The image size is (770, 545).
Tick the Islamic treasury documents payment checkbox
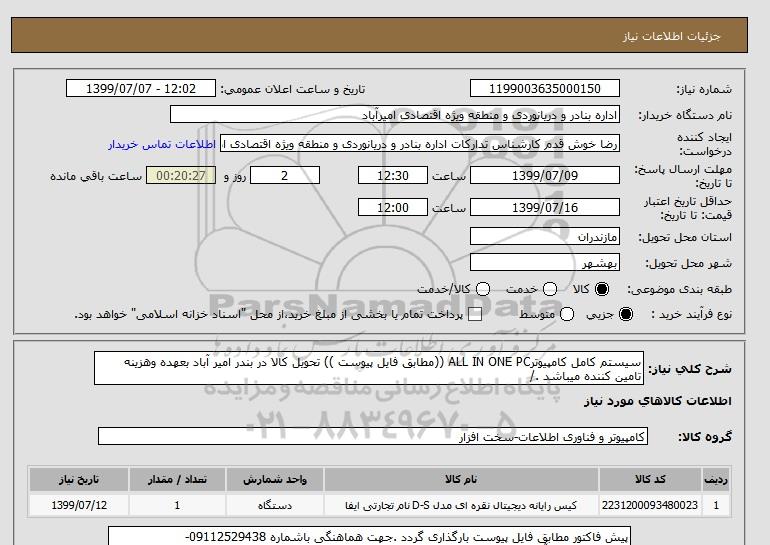click(475, 315)
